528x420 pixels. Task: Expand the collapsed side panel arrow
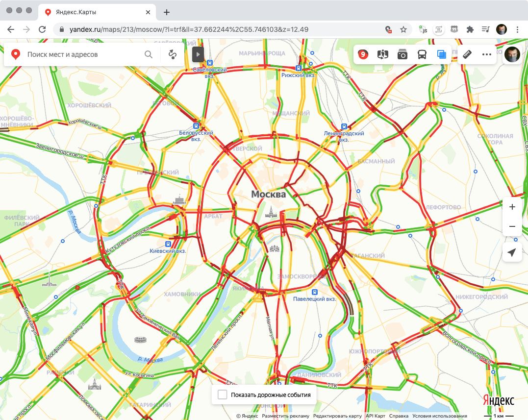click(198, 54)
